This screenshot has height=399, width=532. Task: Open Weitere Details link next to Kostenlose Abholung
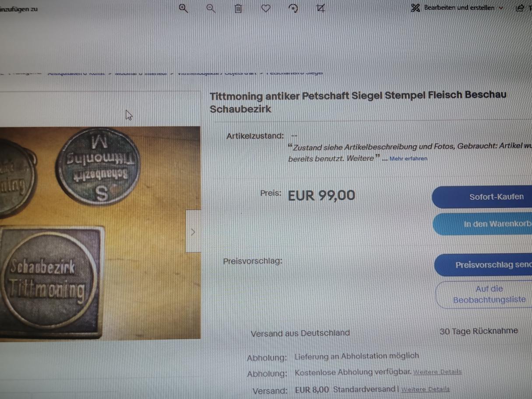(437, 372)
